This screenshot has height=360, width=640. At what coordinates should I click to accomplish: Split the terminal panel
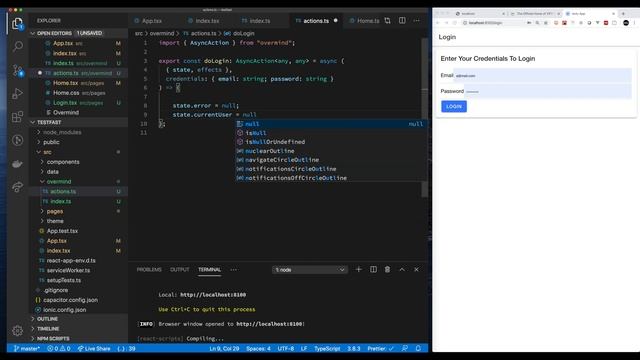click(373, 269)
